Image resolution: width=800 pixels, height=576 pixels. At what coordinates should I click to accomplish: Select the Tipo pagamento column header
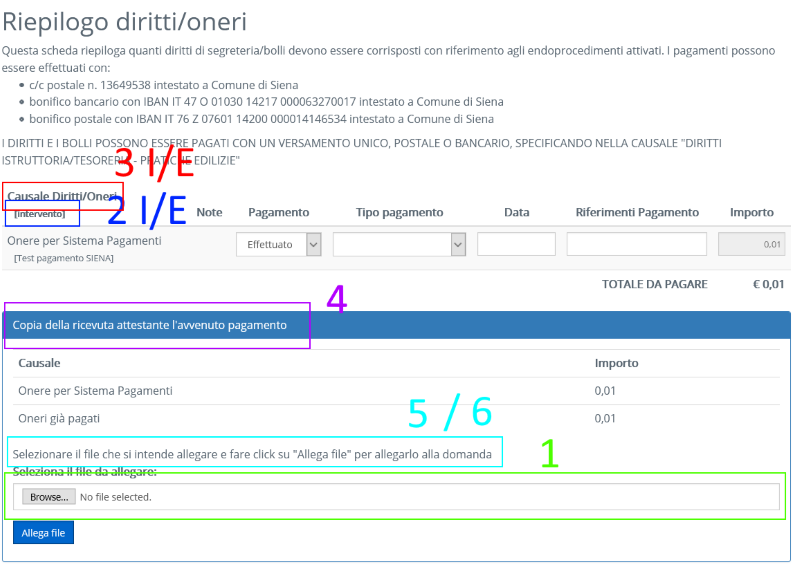tap(399, 212)
